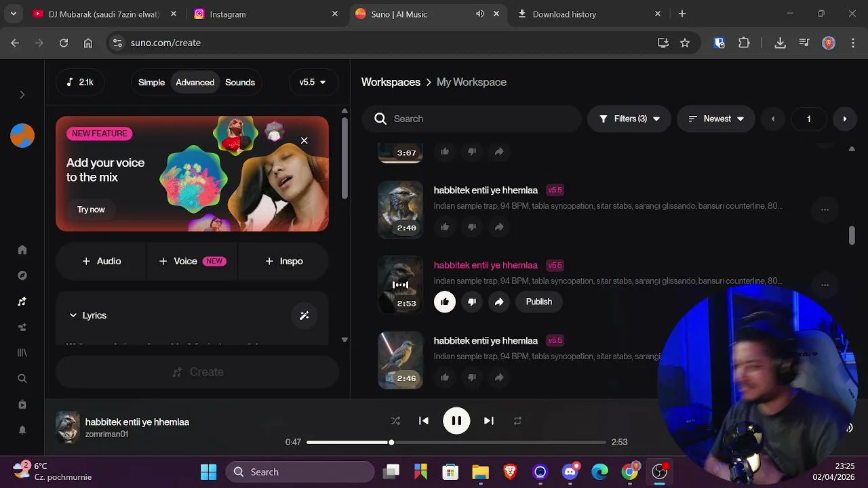This screenshot has height=488, width=868.
Task: Open the Library icon in sidebar
Action: (22, 353)
